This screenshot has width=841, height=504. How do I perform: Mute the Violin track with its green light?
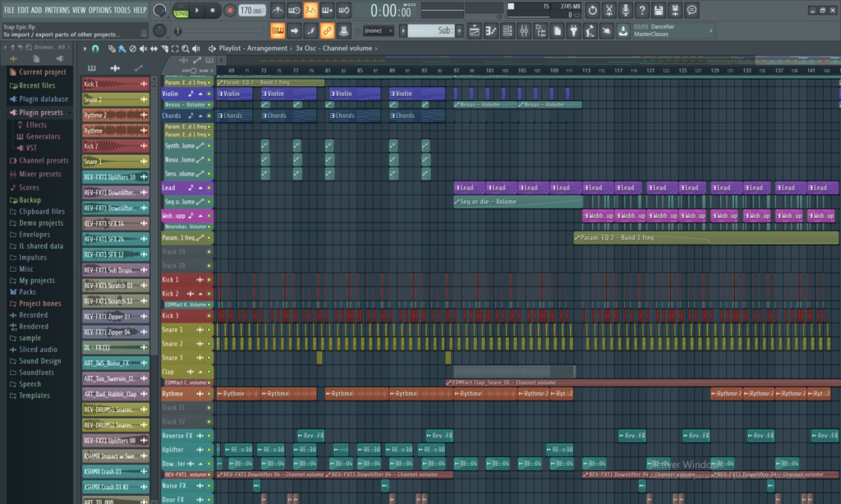pos(209,94)
